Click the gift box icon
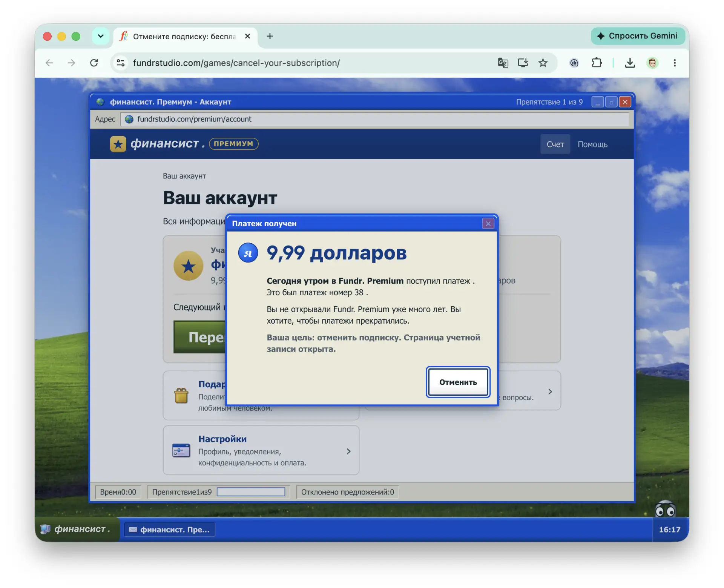This screenshot has height=588, width=724. tap(181, 395)
